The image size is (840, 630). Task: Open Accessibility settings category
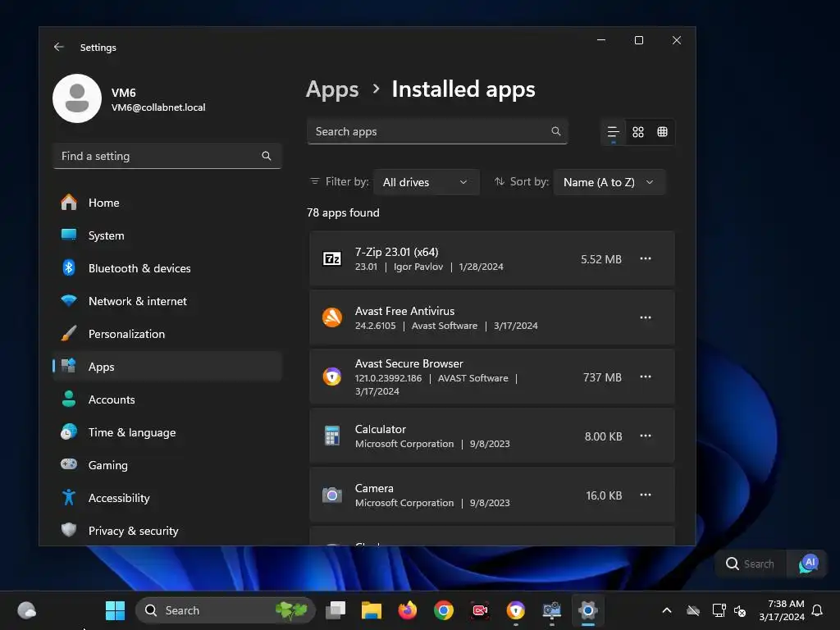(x=167, y=498)
